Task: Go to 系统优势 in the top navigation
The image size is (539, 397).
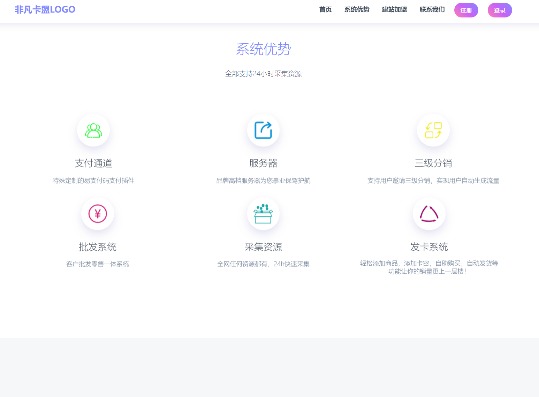Action: (357, 10)
